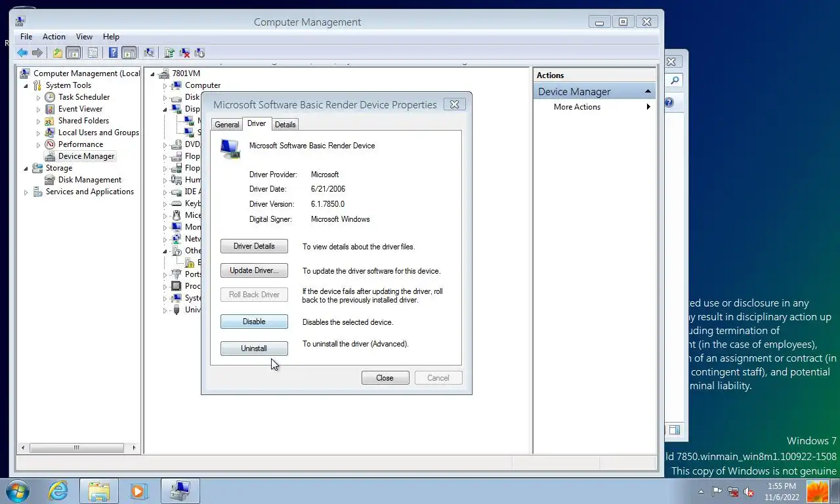
Task: Open Windows Media Player from taskbar
Action: [x=138, y=491]
